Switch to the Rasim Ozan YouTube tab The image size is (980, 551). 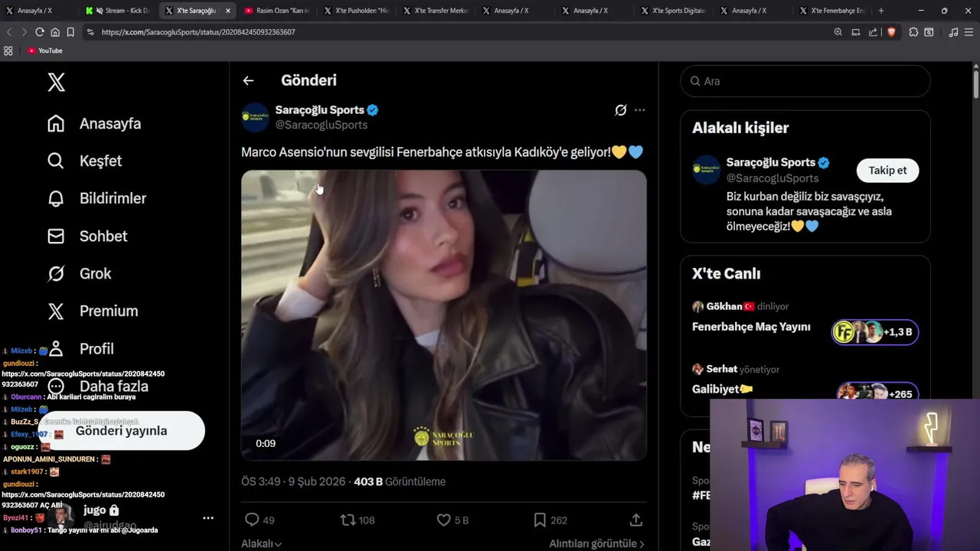tap(279, 11)
